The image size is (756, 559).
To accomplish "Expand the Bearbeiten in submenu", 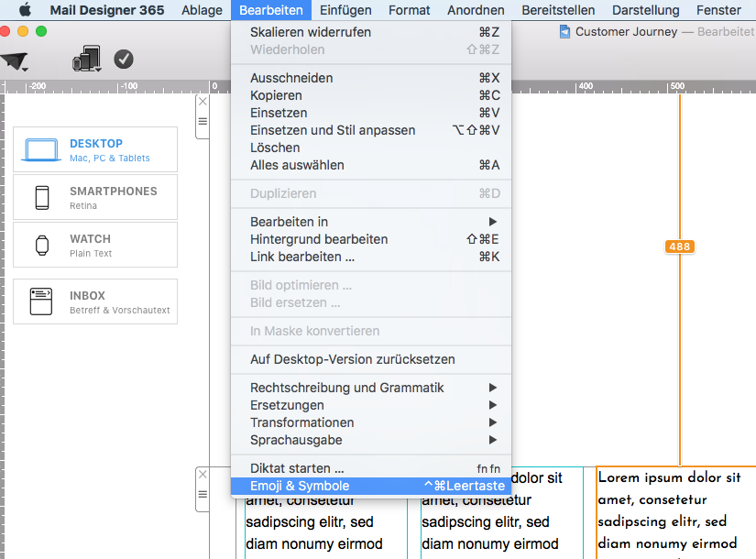I will (x=371, y=222).
